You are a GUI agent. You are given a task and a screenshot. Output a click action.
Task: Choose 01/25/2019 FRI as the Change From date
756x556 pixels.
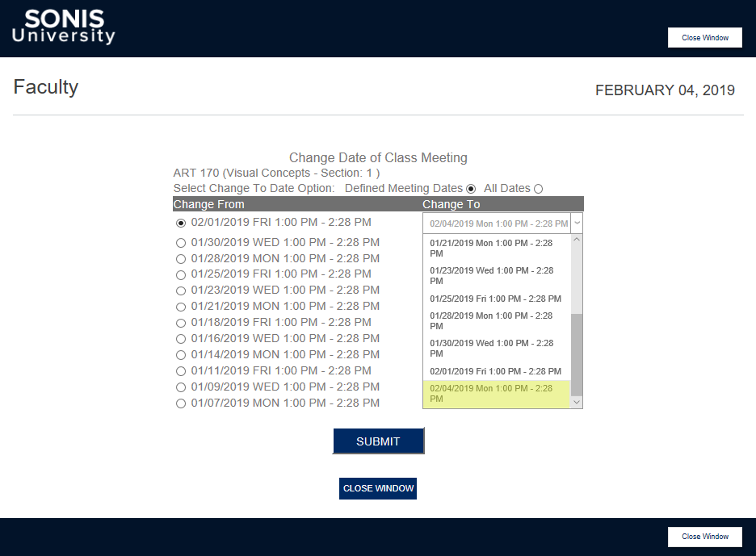click(181, 274)
